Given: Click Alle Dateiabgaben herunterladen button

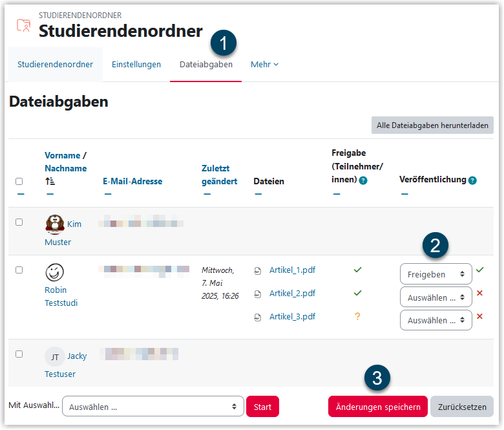Looking at the screenshot, I should click(x=432, y=125).
